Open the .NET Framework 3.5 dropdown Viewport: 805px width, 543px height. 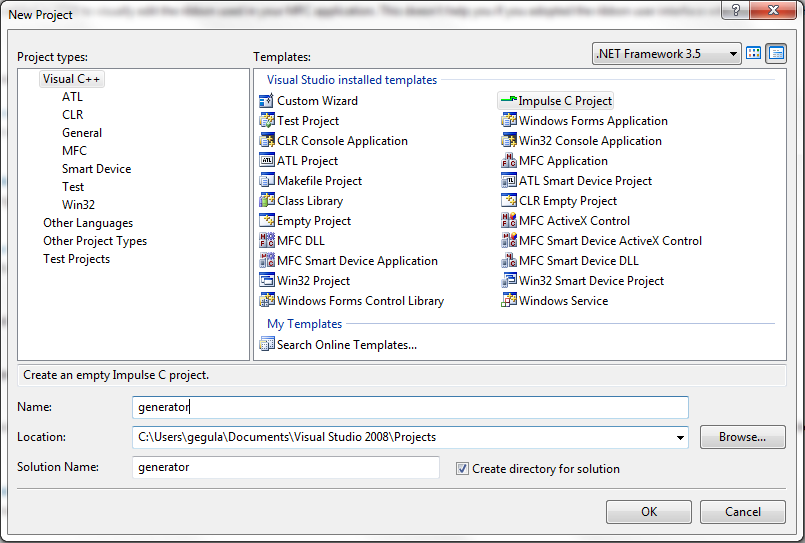coord(666,53)
